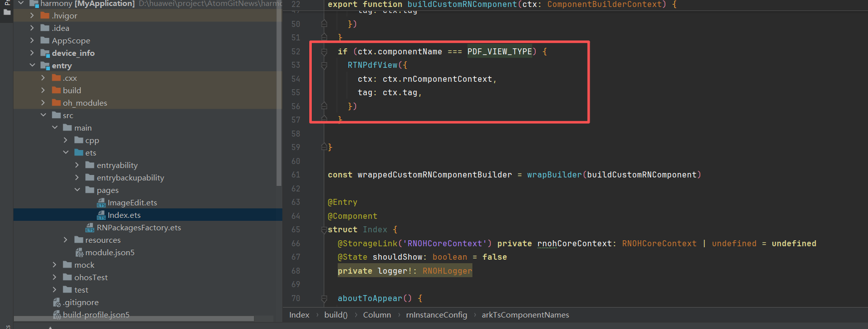This screenshot has height=329, width=868.
Task: Collapse the ets folder arrow
Action: pyautogui.click(x=66, y=153)
